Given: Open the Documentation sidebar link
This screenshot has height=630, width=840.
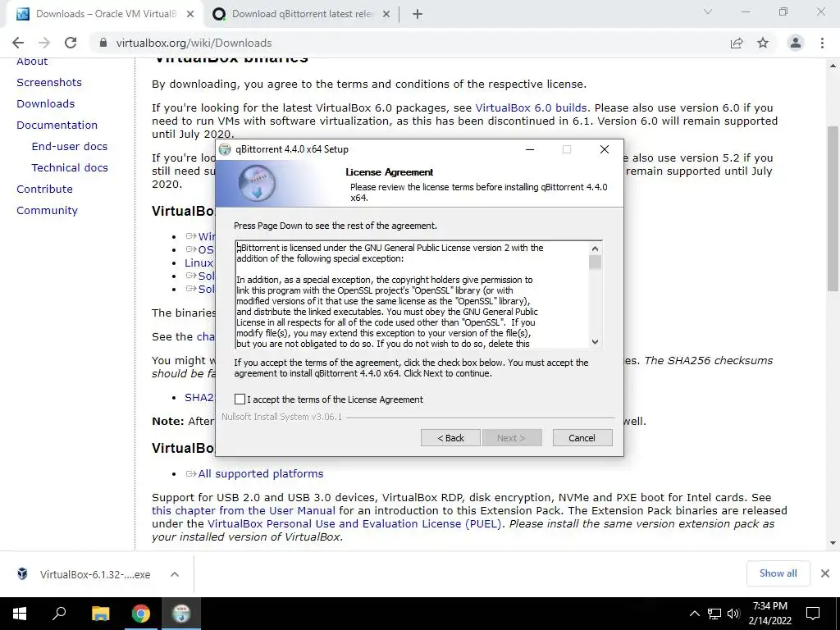Looking at the screenshot, I should pos(57,126).
